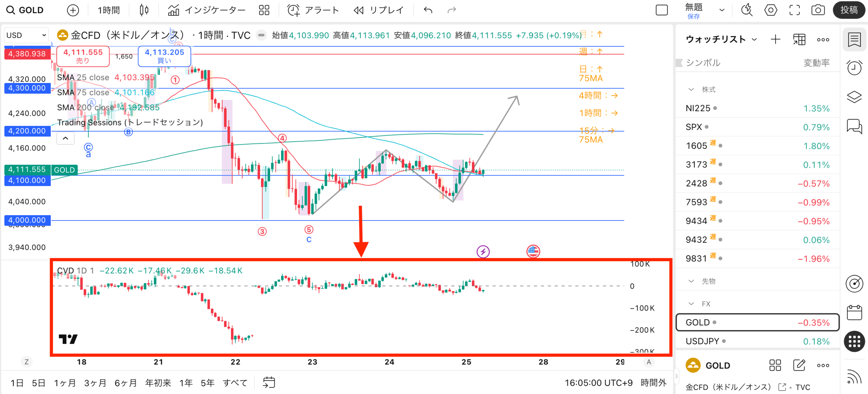This screenshot has height=394, width=868.
Task: Create a new alert
Action: click(313, 10)
